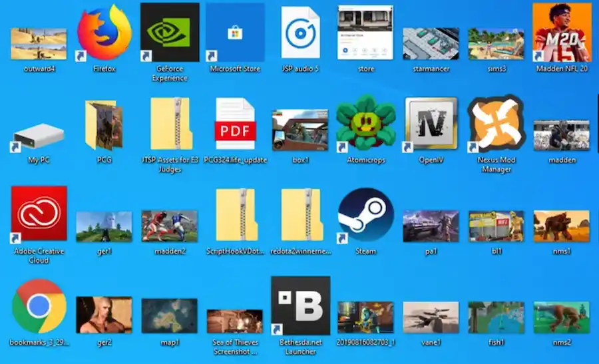
Task: Select the 20190816082703_1 image thumbnail
Action: click(x=365, y=318)
